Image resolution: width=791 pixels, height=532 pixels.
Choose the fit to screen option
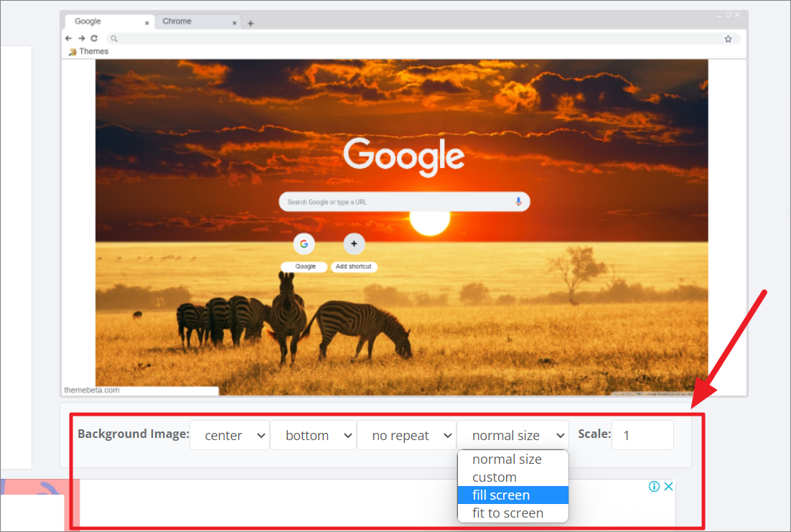[x=506, y=513]
